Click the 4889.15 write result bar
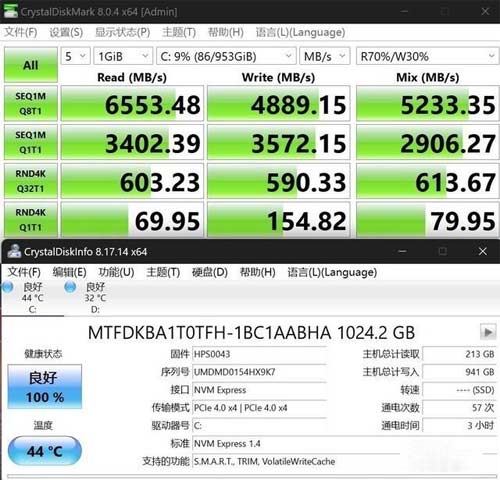Viewport: 500px width, 480px height. click(278, 103)
